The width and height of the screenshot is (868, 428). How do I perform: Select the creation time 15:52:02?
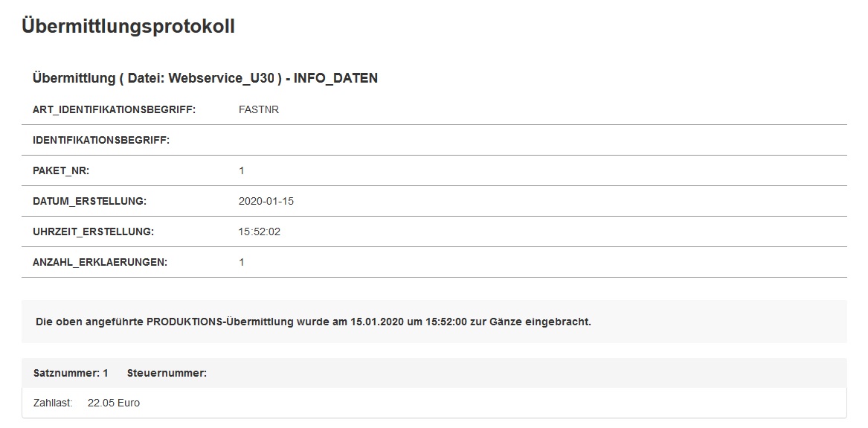[260, 232]
